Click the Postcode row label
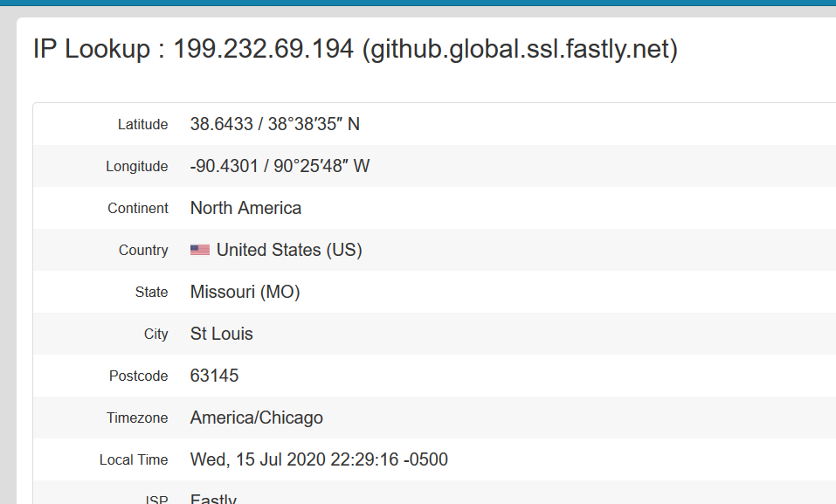The height and width of the screenshot is (504, 836). point(138,376)
